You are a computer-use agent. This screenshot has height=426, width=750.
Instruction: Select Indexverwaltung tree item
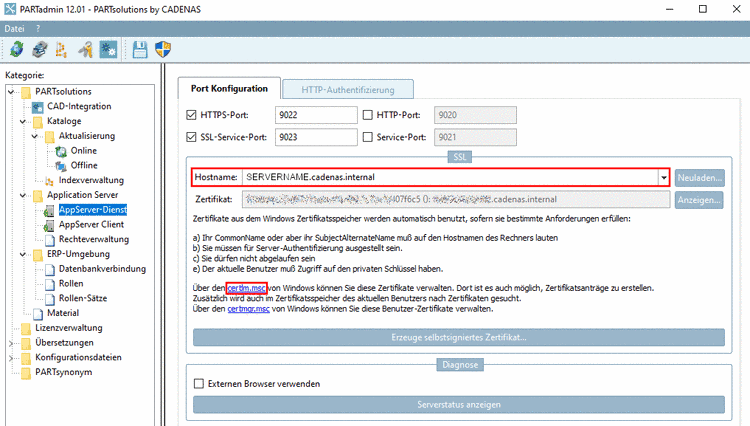point(91,180)
